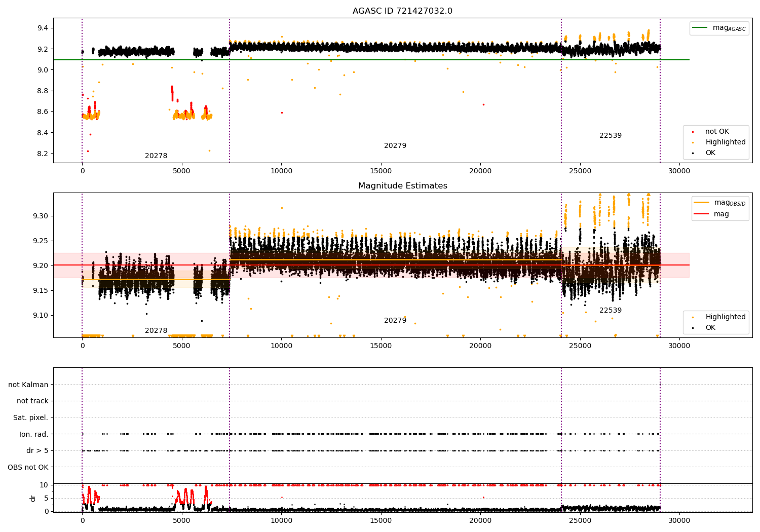Select the red 'not OK' legend marker
This screenshot has width=760, height=532.
coord(693,132)
